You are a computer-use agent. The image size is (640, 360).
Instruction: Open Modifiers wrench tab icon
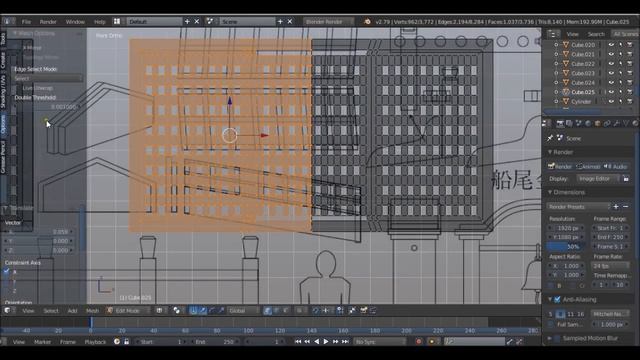pyautogui.click(x=616, y=123)
